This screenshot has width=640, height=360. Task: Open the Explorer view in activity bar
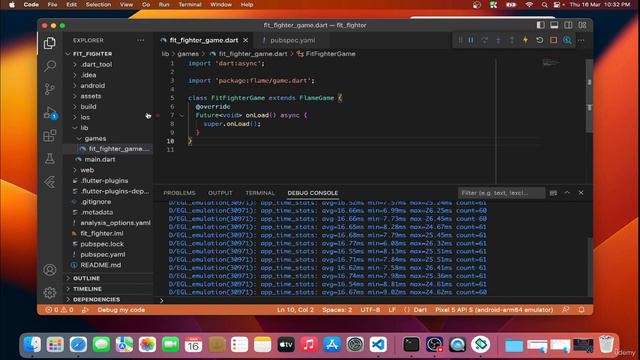click(x=50, y=43)
